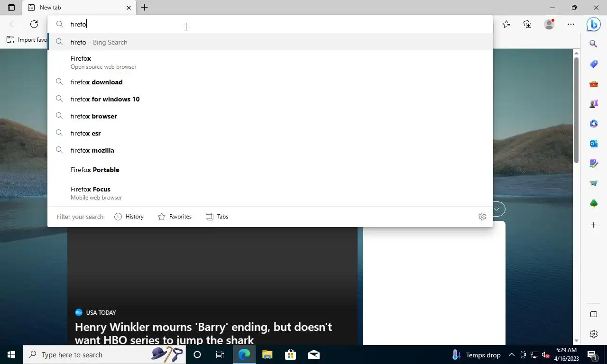Open the sidebar Games chess icon
Screen dimensions: 607x364
pos(593,104)
